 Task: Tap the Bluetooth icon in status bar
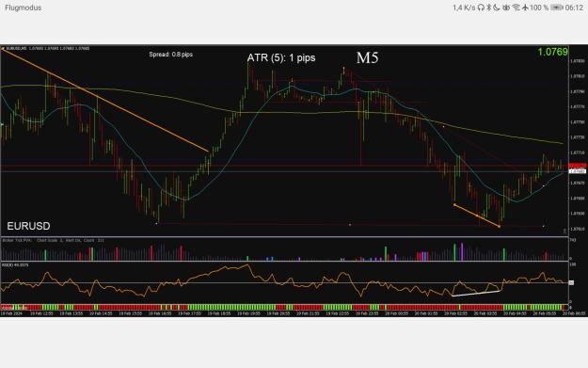coord(489,8)
